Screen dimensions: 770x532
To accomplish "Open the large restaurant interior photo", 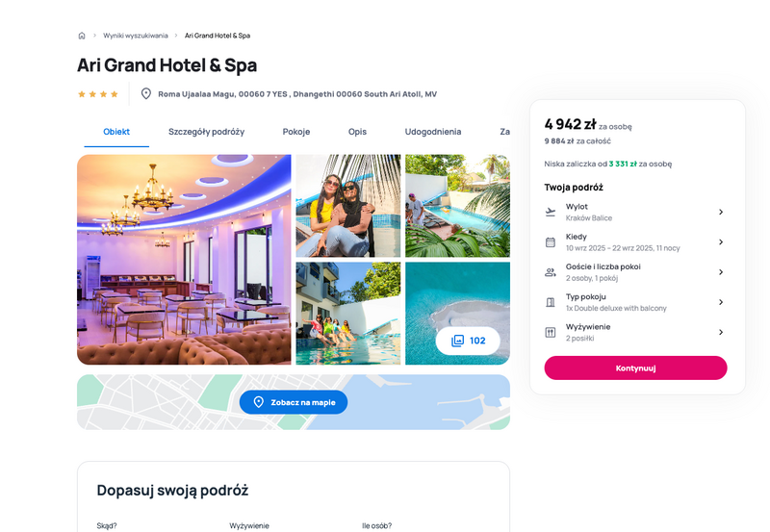I will point(184,260).
